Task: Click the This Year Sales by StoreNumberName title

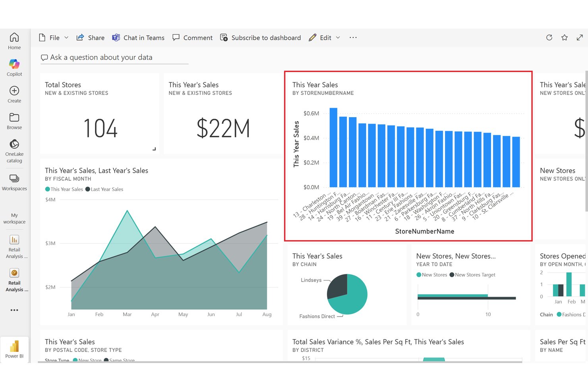Action: [315, 85]
